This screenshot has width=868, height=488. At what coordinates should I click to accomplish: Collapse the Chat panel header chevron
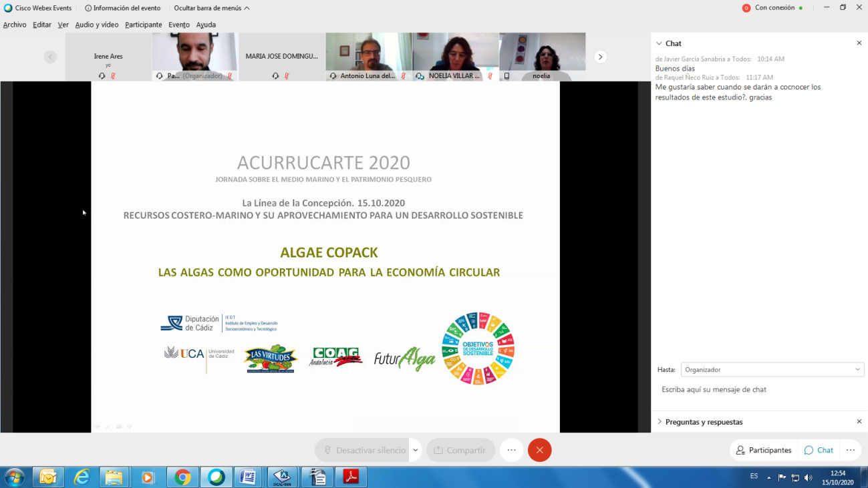click(x=659, y=43)
